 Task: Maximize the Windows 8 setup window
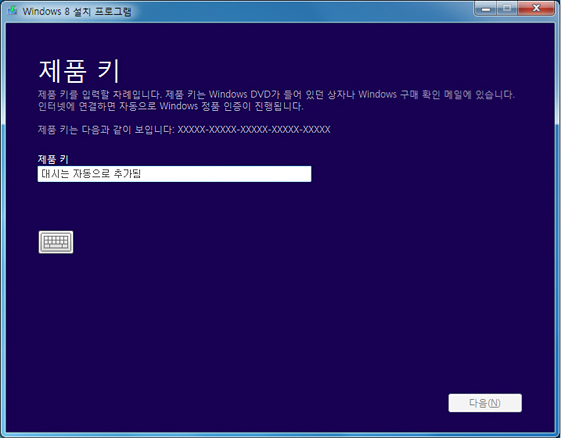coord(507,9)
